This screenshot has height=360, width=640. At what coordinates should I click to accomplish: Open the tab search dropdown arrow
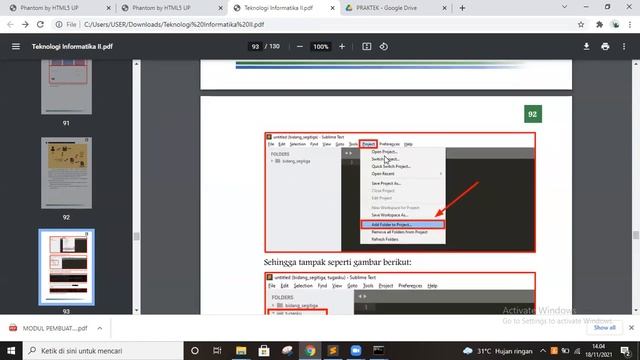coord(564,7)
